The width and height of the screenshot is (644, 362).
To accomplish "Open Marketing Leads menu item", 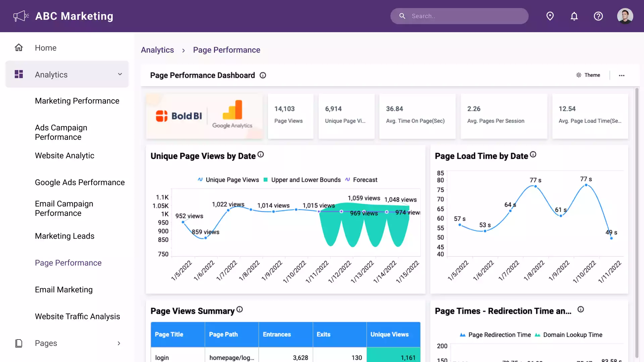I will click(x=65, y=236).
